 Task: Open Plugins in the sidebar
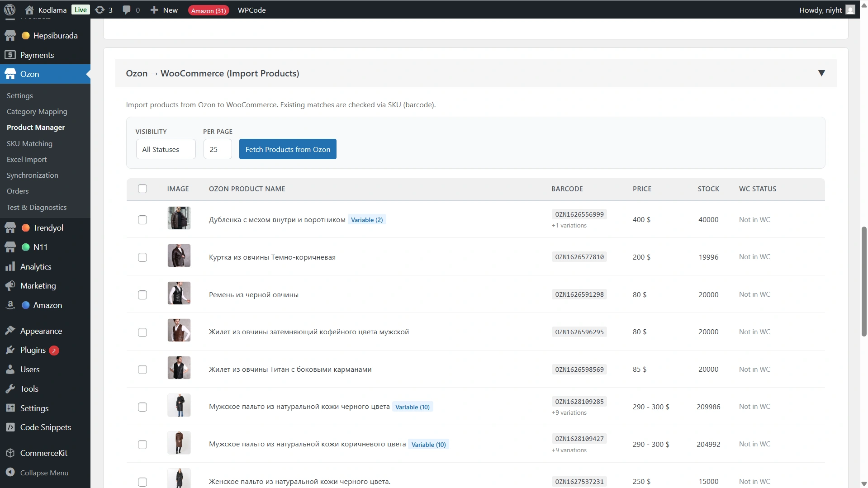pos(33,350)
